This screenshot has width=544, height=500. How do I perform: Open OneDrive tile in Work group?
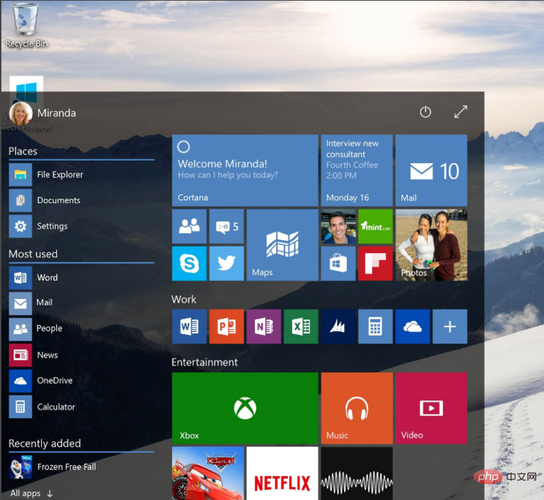click(x=413, y=327)
